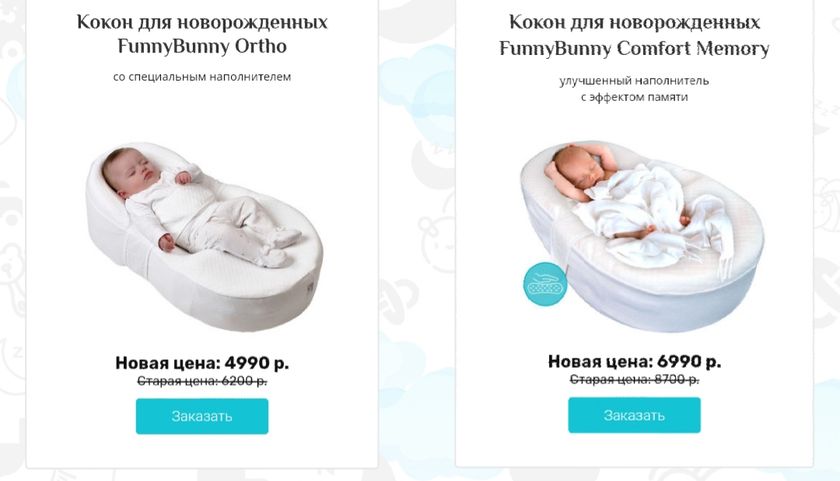The height and width of the screenshot is (481, 840).
Task: Click the FunnyBunny Ortho product title
Action: click(202, 34)
